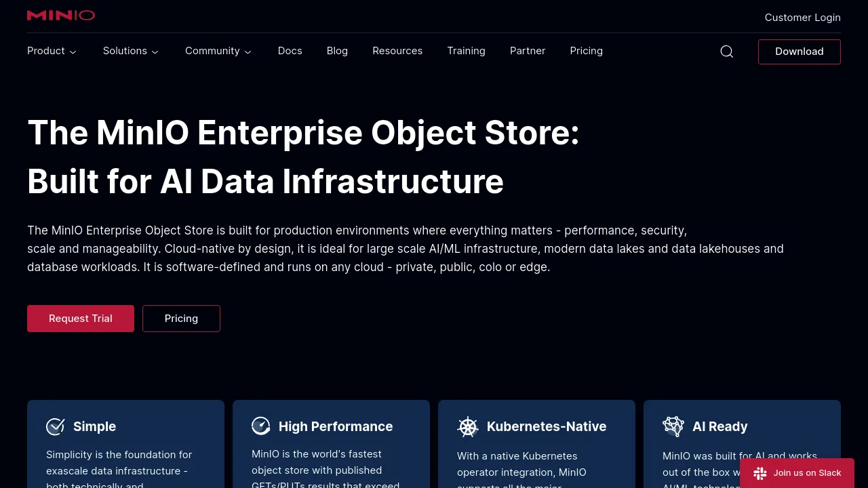Open the Docs page
This screenshot has height=488, width=868.
tap(290, 51)
